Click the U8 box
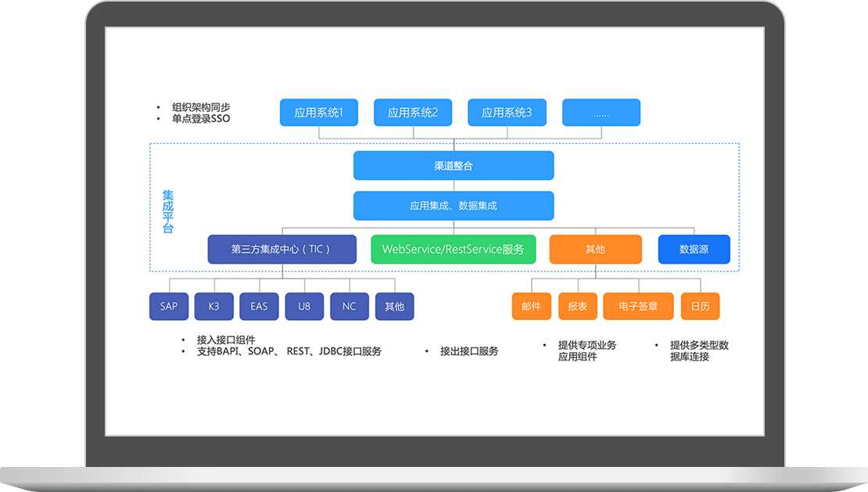868x492 pixels. click(x=304, y=307)
